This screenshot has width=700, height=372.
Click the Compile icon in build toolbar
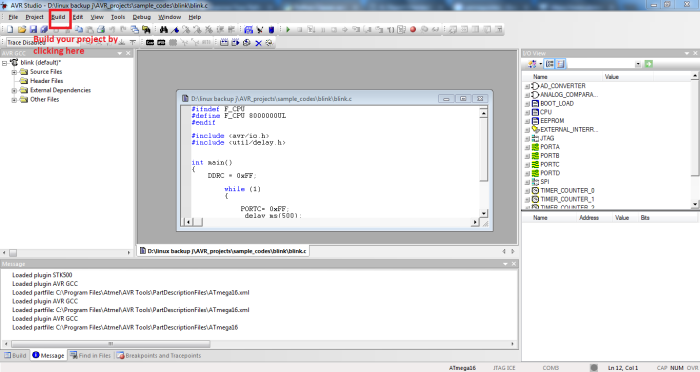click(246, 42)
